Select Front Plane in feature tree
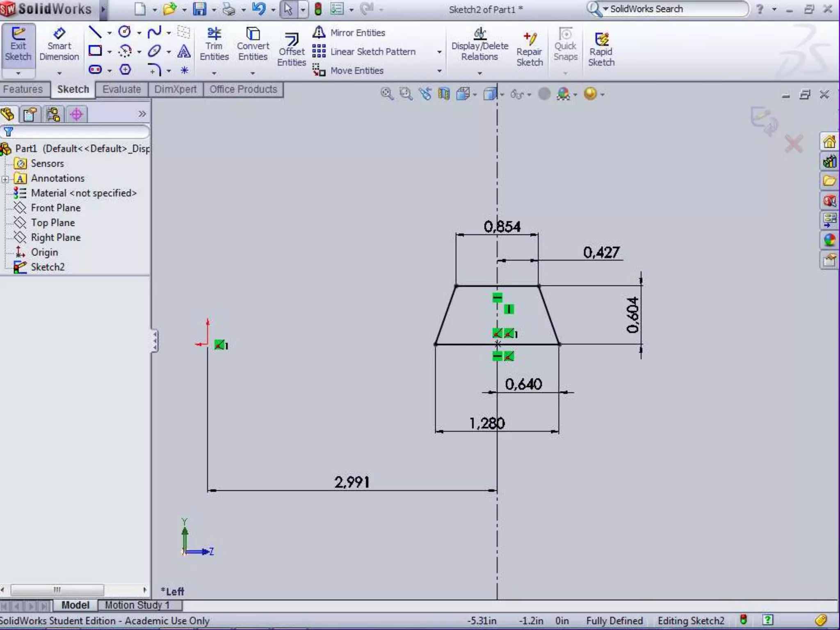The image size is (840, 630). pyautogui.click(x=55, y=208)
